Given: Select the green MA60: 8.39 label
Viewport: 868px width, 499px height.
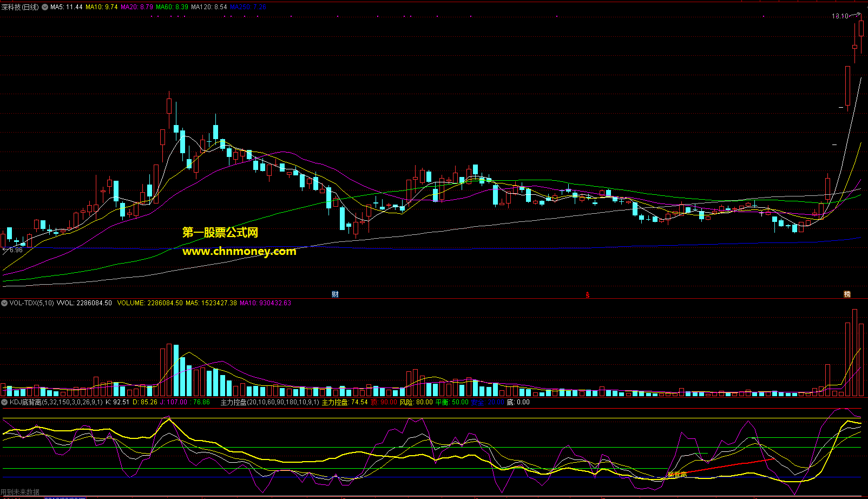Looking at the screenshot, I should coord(172,7).
